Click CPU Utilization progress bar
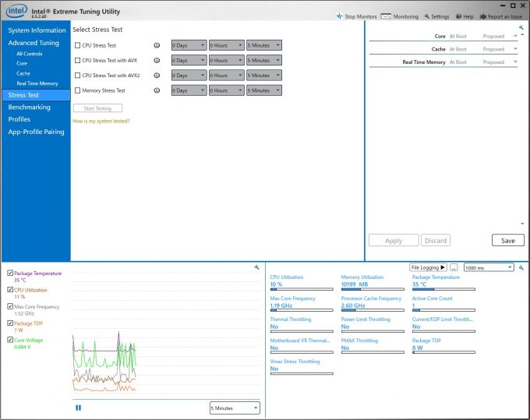The image size is (530, 420). click(302, 289)
